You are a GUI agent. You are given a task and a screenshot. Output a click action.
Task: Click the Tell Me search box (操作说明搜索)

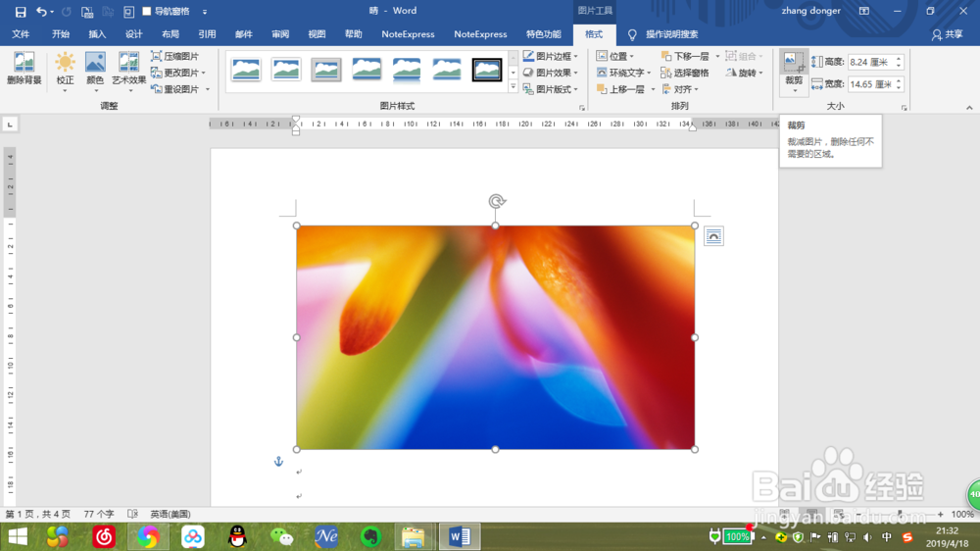tap(671, 34)
